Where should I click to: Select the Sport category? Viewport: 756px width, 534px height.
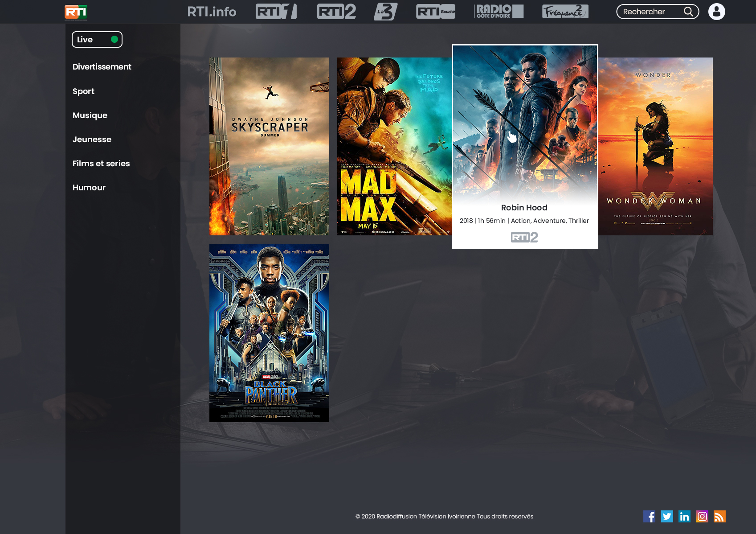83,91
